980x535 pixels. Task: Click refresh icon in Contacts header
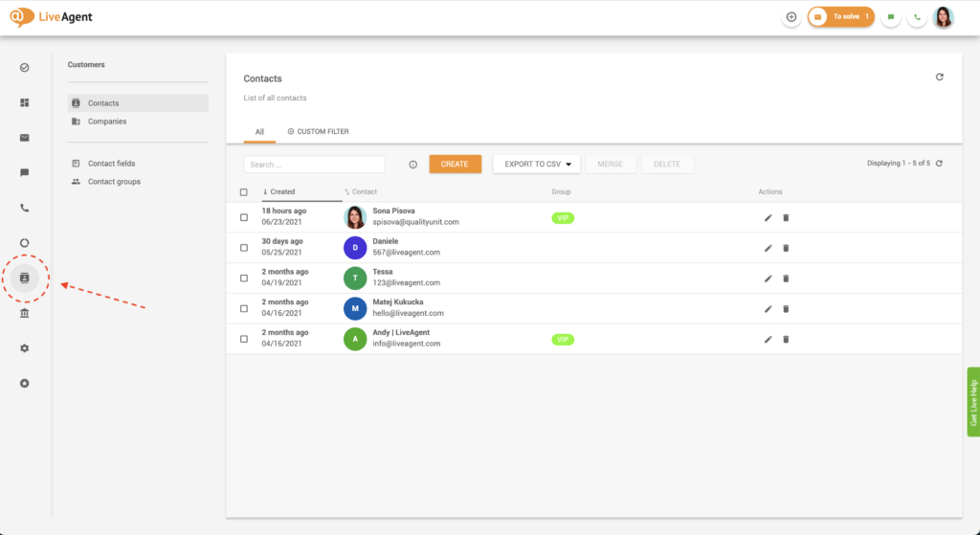click(x=940, y=78)
